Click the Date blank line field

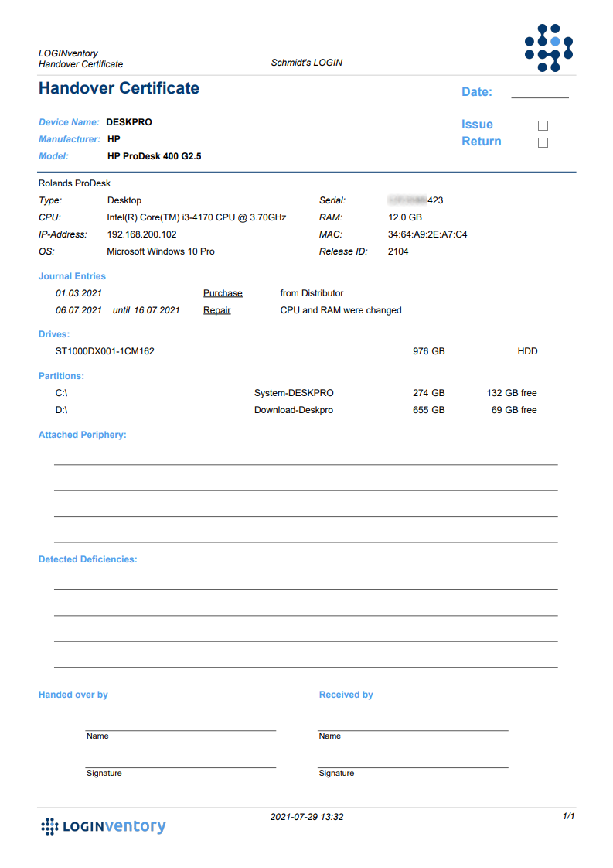click(x=540, y=92)
